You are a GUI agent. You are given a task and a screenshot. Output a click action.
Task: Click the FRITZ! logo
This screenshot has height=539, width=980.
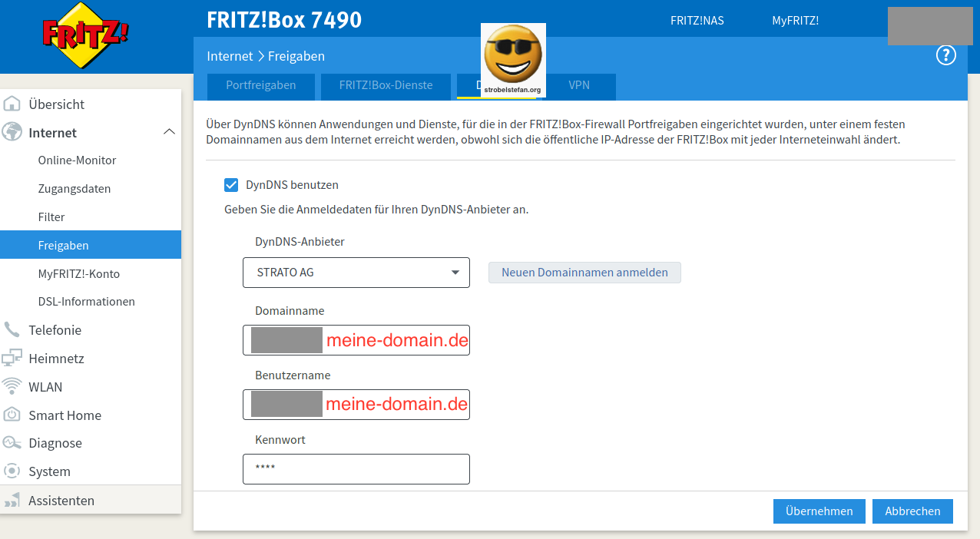[x=84, y=35]
